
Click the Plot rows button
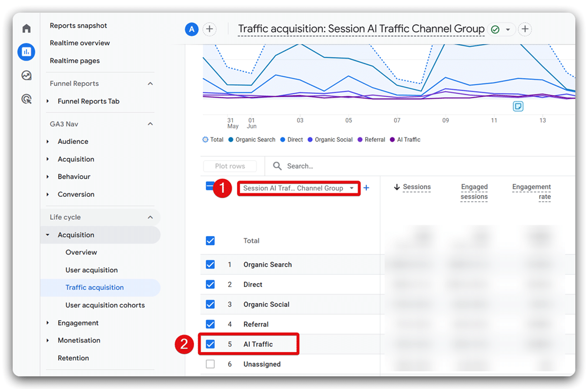(x=230, y=166)
